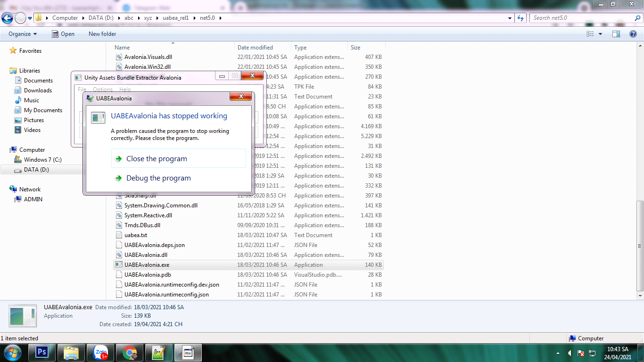Show hidden system tray icons

(558, 353)
